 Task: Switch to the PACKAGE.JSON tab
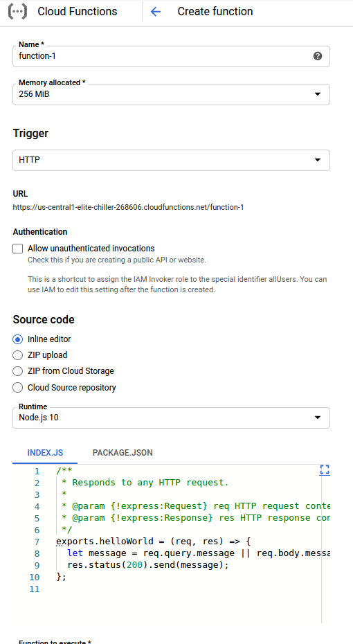coord(123,453)
